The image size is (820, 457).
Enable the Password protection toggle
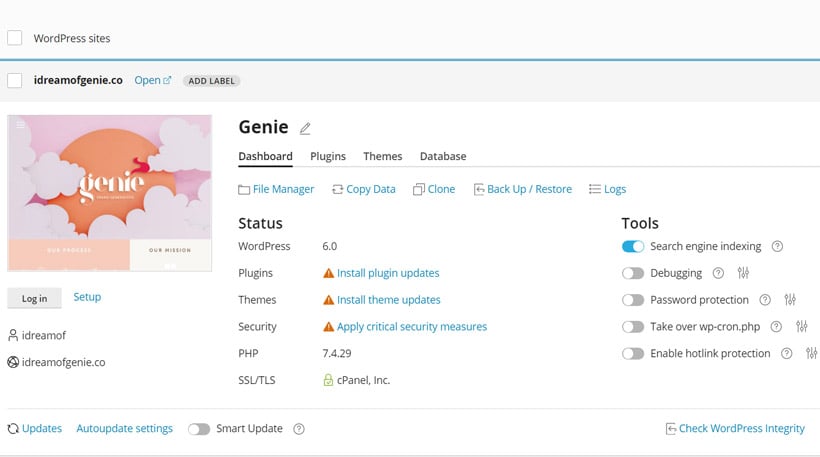(x=633, y=300)
